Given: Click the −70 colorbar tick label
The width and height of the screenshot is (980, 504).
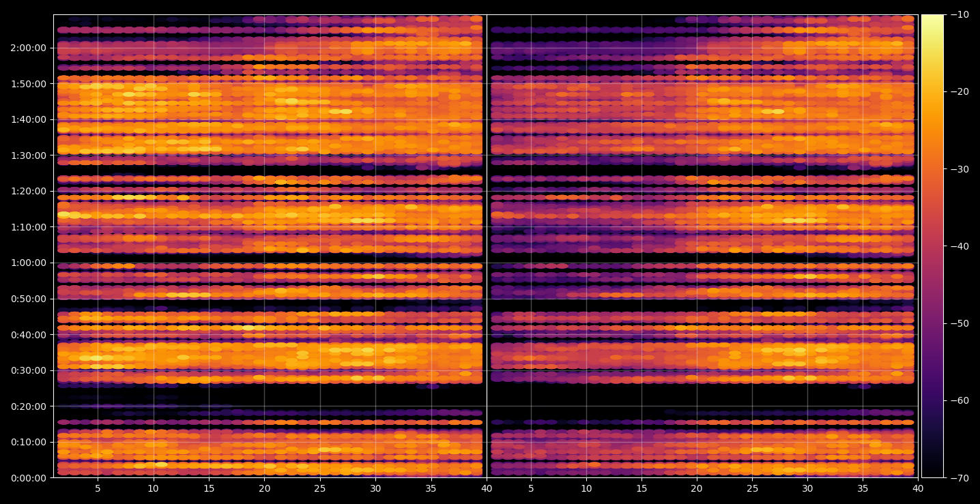Looking at the screenshot, I should tap(960, 478).
